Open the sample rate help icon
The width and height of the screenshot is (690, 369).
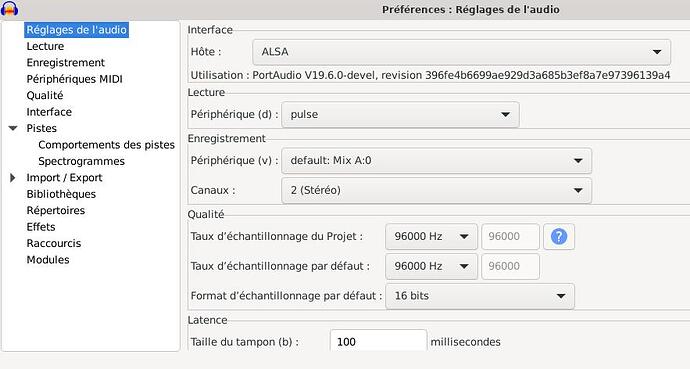tap(558, 237)
